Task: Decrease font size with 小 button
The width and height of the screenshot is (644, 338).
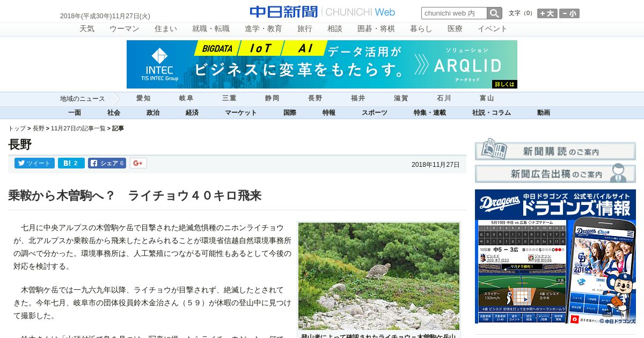Action: click(569, 13)
